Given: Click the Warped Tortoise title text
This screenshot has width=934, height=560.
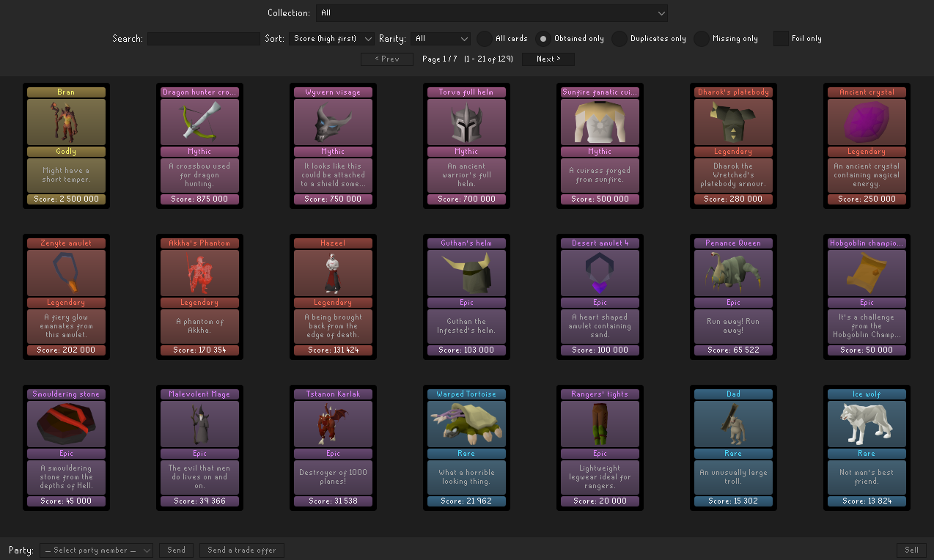Looking at the screenshot, I should [x=466, y=394].
